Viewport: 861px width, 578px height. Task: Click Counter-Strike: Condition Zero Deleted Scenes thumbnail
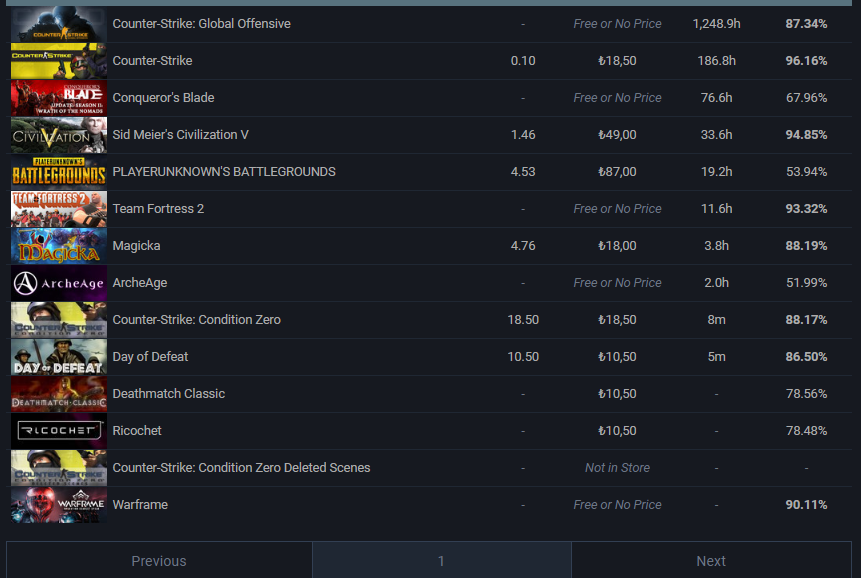coord(59,468)
